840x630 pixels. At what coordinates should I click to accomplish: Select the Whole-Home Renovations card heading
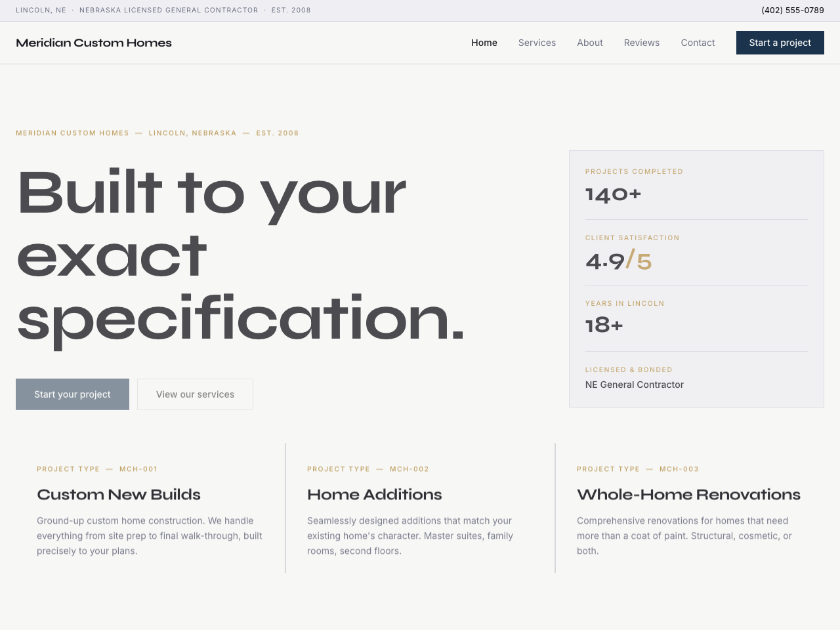688,495
